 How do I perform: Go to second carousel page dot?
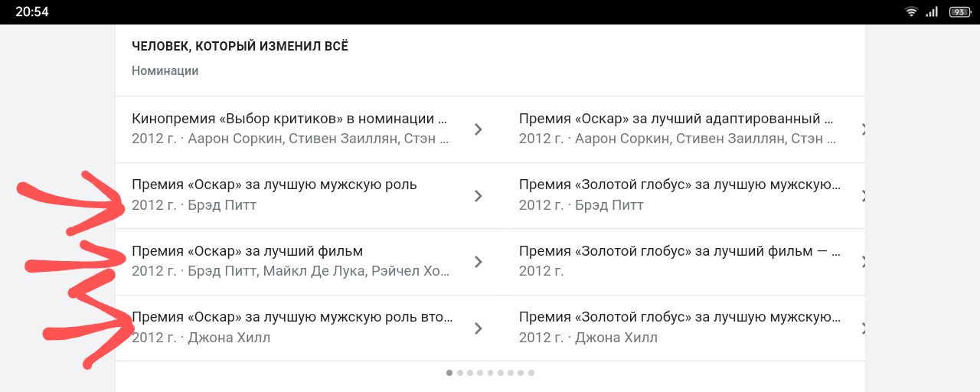pyautogui.click(x=460, y=373)
